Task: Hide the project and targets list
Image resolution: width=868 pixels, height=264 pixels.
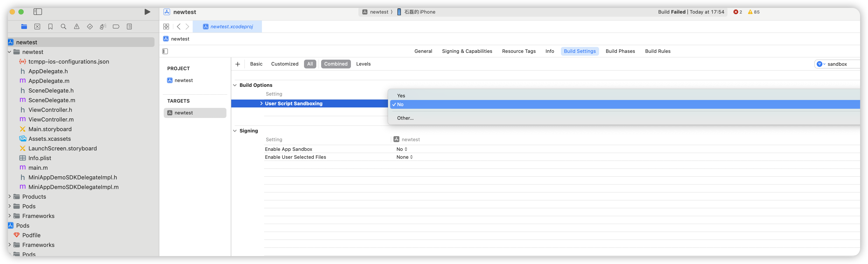Action: tap(165, 51)
